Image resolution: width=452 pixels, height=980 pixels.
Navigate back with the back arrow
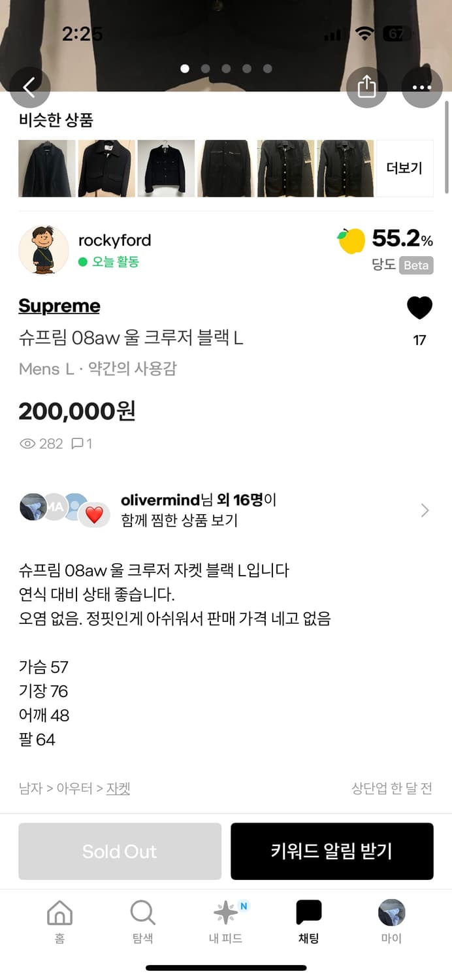pos(30,87)
